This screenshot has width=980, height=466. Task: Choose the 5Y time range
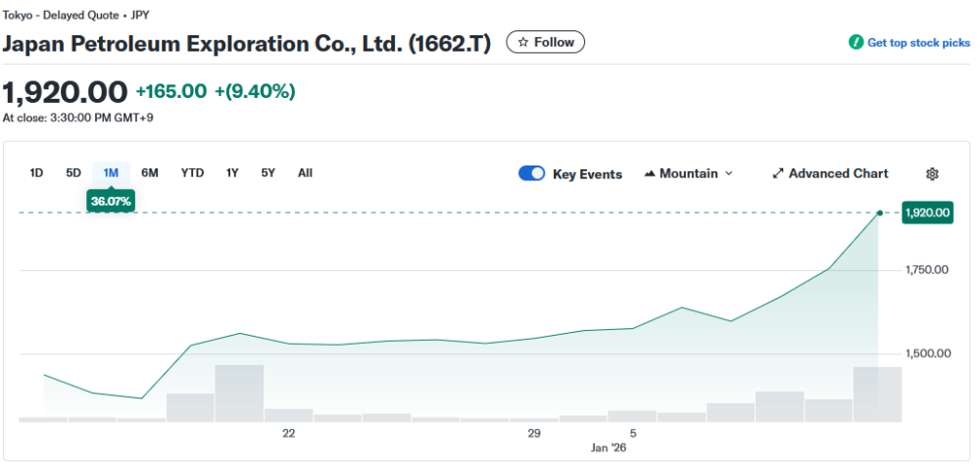point(268,173)
